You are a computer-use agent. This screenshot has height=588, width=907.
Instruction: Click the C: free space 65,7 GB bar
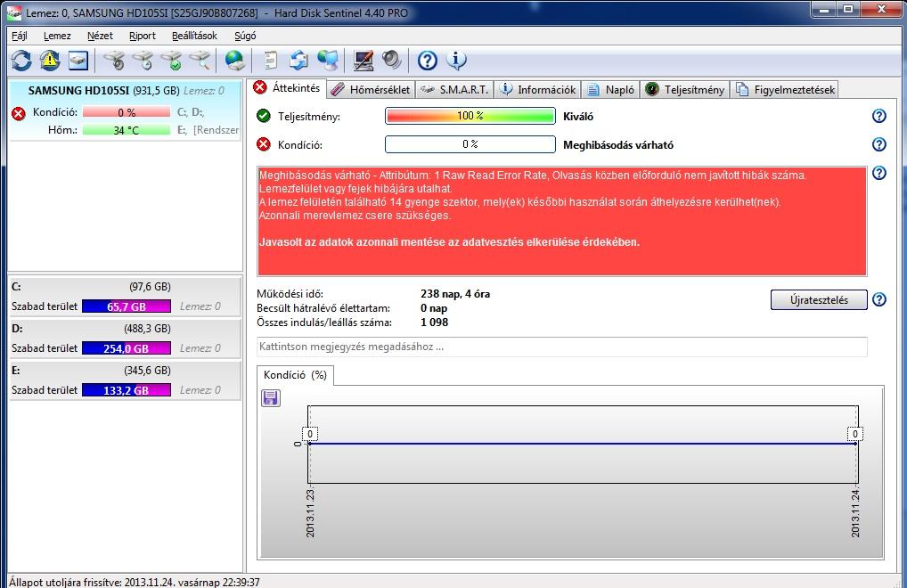coord(127,306)
